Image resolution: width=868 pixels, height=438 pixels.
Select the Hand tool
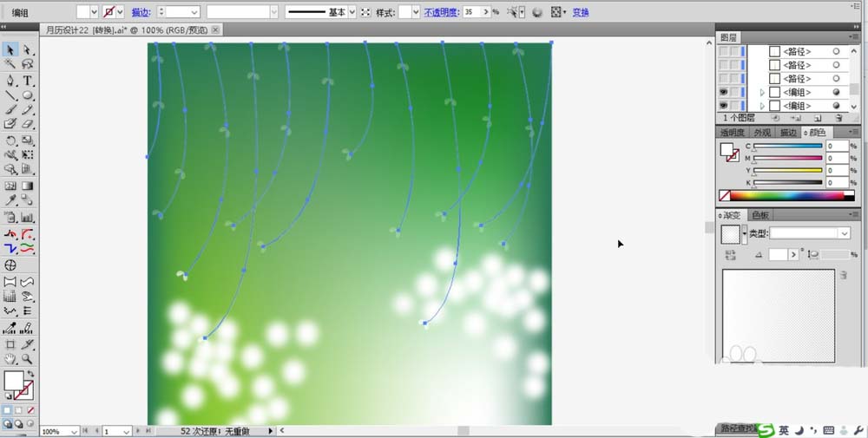pos(10,359)
